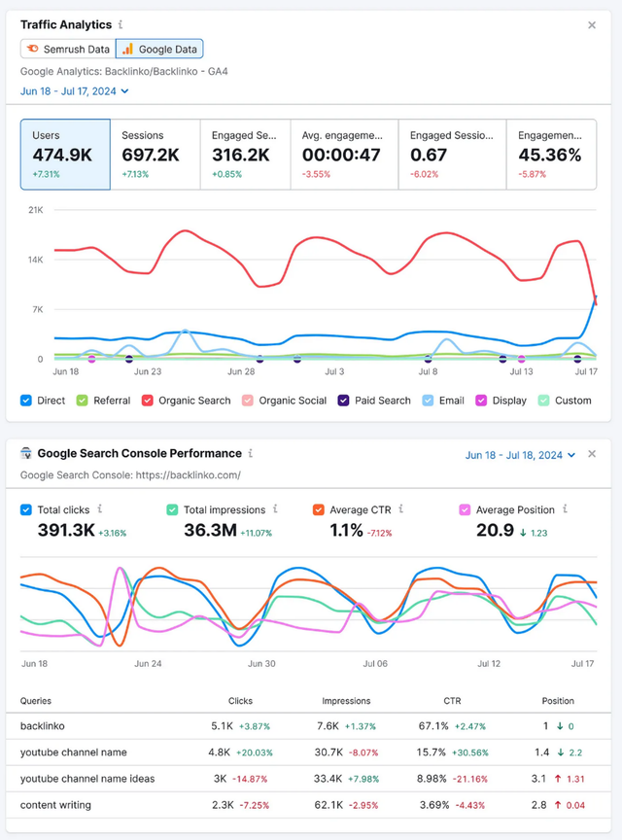The width and height of the screenshot is (622, 840).
Task: Click info icon next to Google Search Console Performance
Action: 251,453
